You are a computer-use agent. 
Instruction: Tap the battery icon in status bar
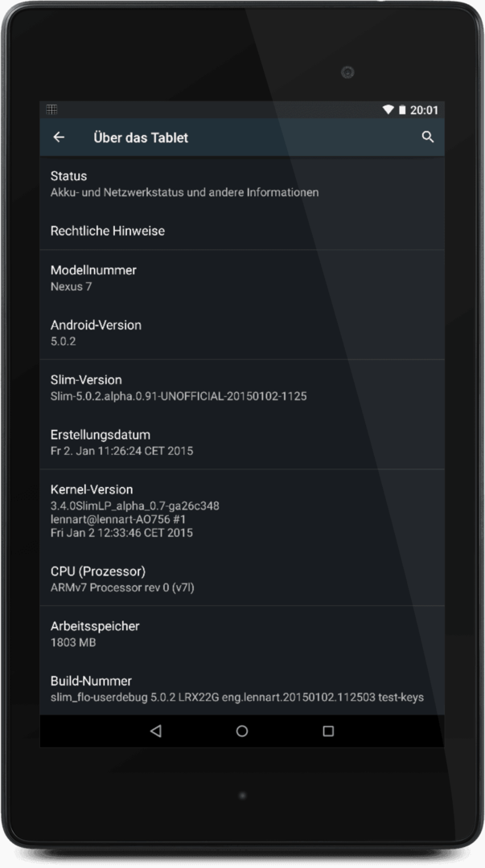[402, 109]
